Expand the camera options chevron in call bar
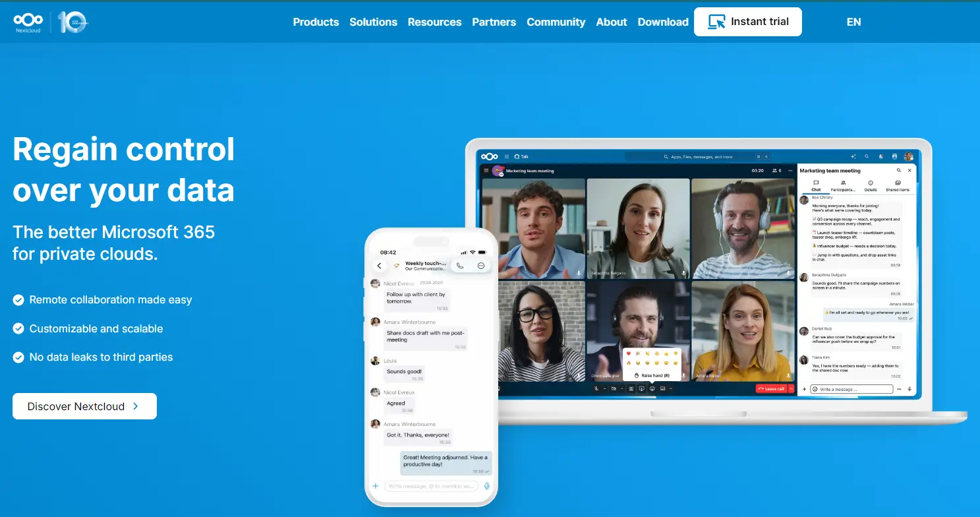This screenshot has width=980, height=517. coord(621,389)
